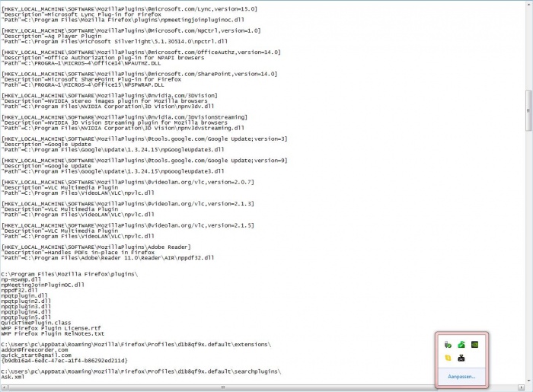Open the NVIDIA tray icon
The image size is (533, 392).
[474, 345]
